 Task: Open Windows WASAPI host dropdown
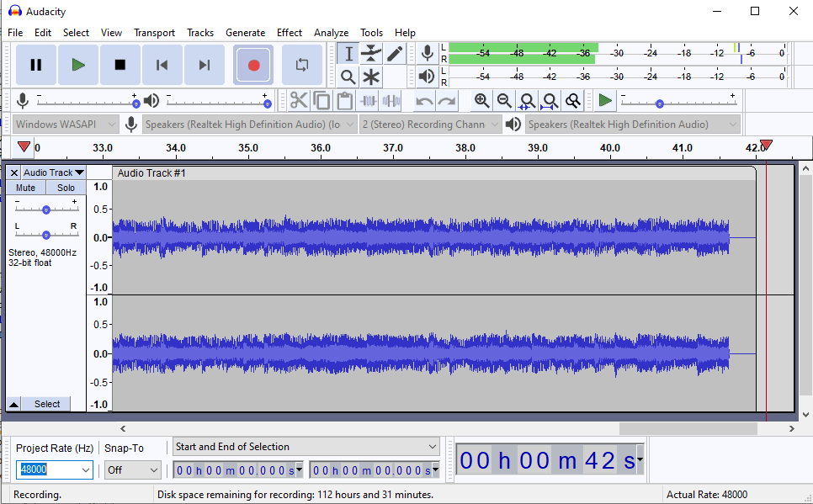point(66,125)
